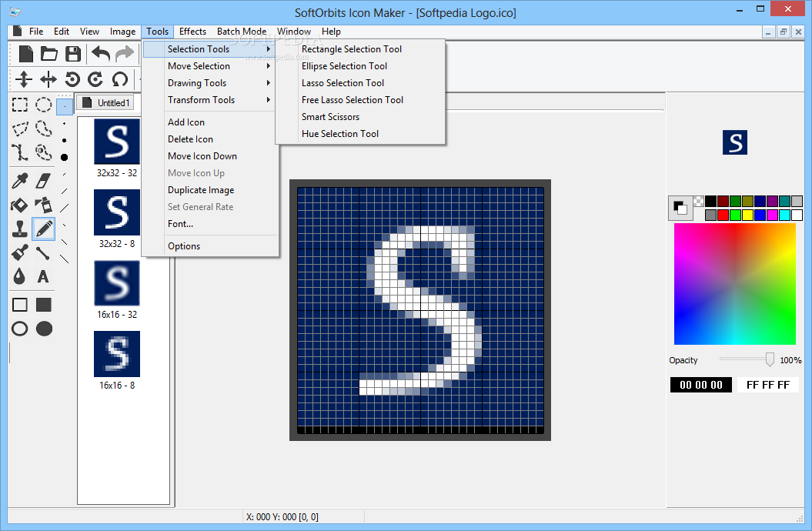The height and width of the screenshot is (531, 812).
Task: Open the Batch Mode menu
Action: pos(242,32)
